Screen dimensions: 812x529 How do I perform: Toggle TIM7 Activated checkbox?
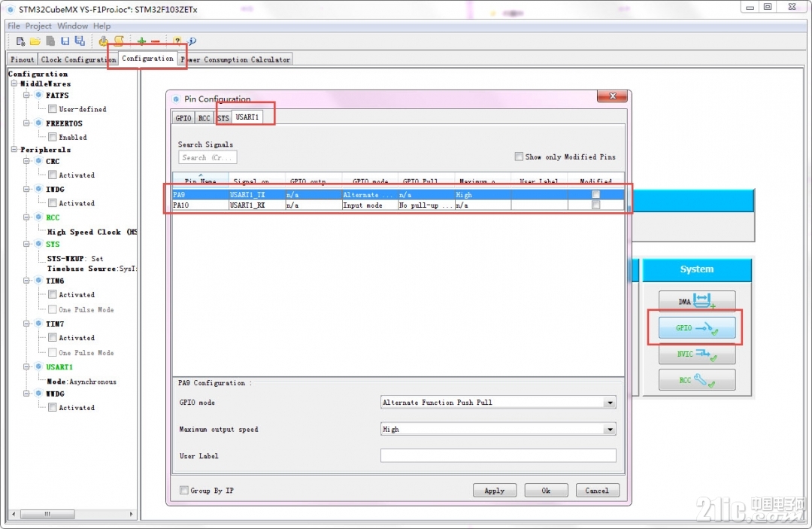click(53, 337)
